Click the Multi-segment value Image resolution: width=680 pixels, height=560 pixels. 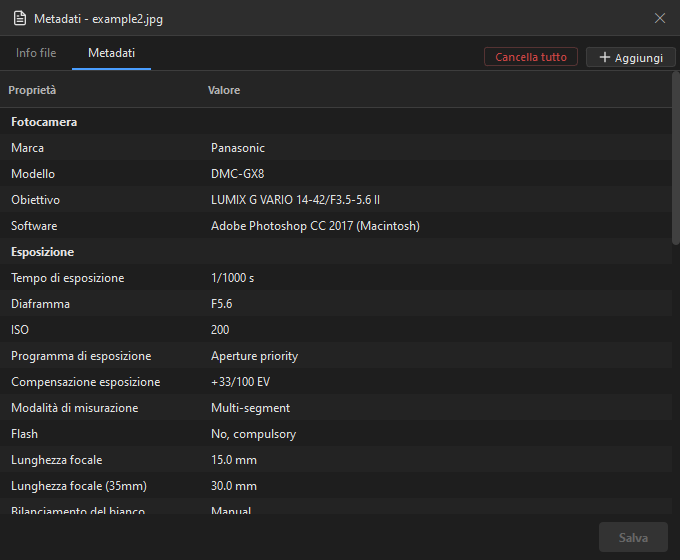[x=251, y=408]
